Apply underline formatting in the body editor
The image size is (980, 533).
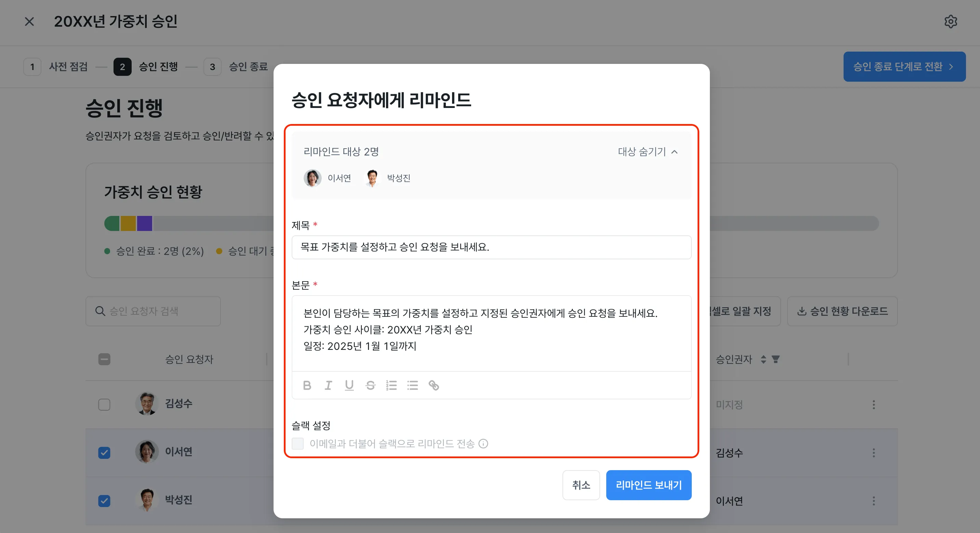349,385
